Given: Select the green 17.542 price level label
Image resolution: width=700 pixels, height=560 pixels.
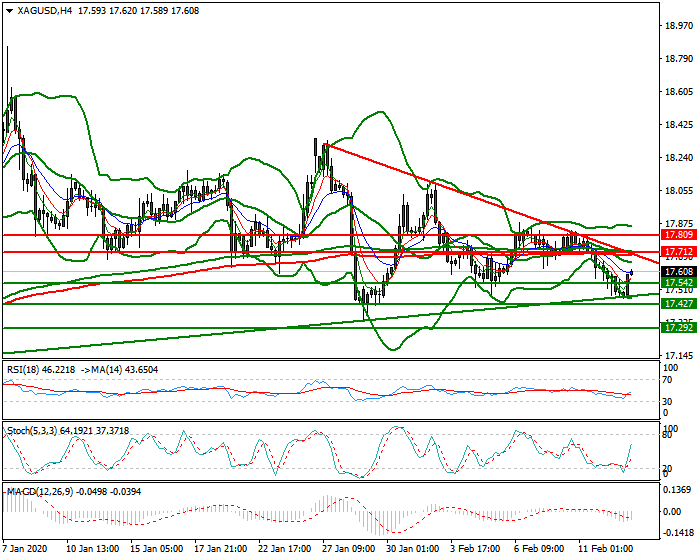Looking at the screenshot, I should (x=679, y=283).
